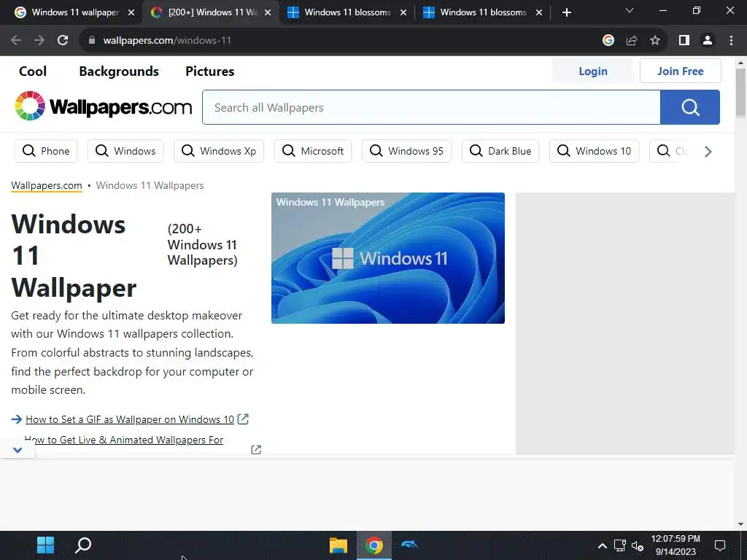Open How to Get Live & Animated link
The height and width of the screenshot is (560, 747).
[124, 440]
